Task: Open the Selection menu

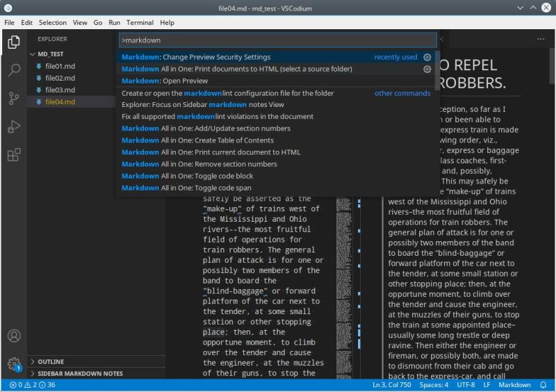Action: click(53, 22)
